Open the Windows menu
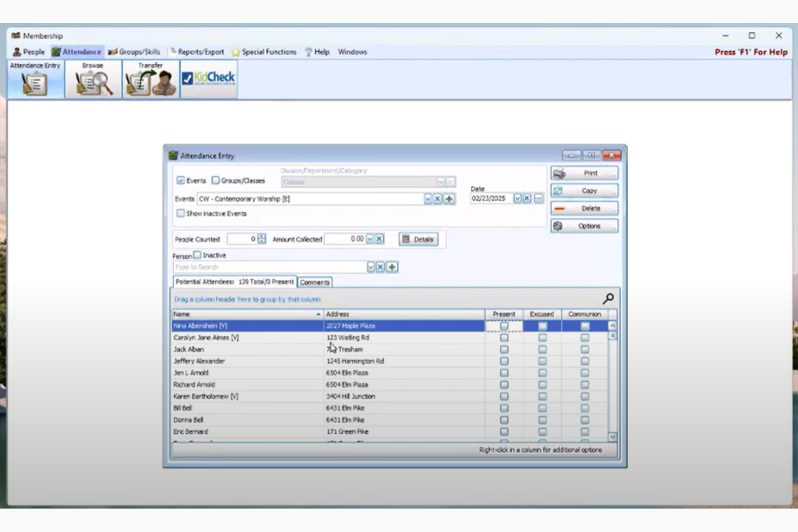Image resolution: width=798 pixels, height=532 pixels. [x=353, y=52]
